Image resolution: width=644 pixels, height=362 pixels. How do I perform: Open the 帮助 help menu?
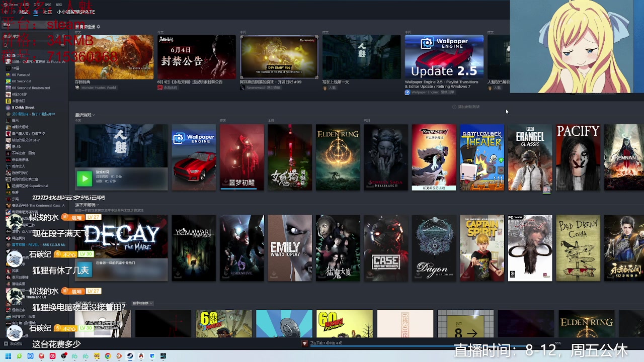[x=59, y=5]
